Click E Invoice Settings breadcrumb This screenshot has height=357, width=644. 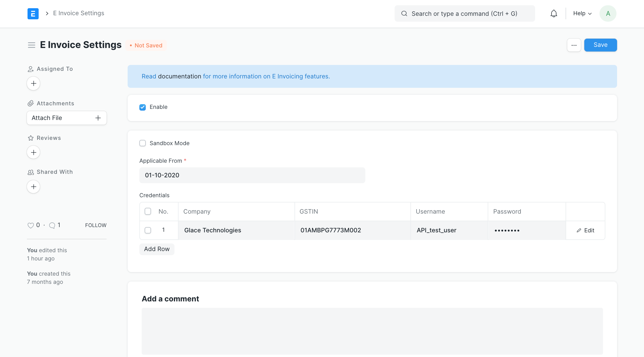coord(78,13)
